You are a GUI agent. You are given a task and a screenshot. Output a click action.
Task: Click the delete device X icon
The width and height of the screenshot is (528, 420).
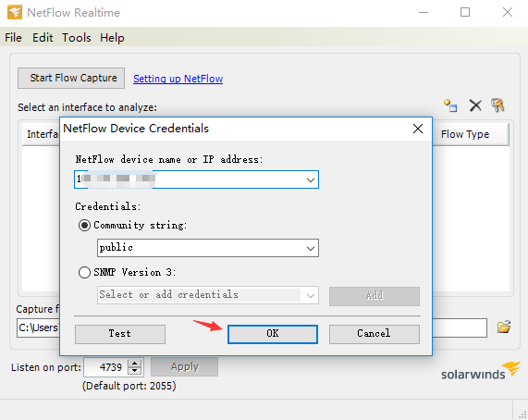coord(475,105)
